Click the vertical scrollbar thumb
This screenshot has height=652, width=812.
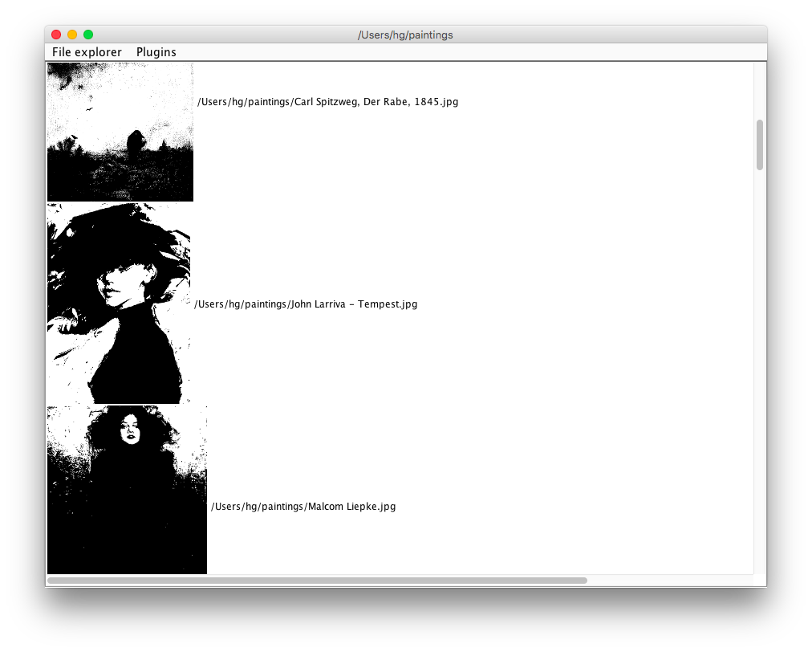click(x=760, y=145)
